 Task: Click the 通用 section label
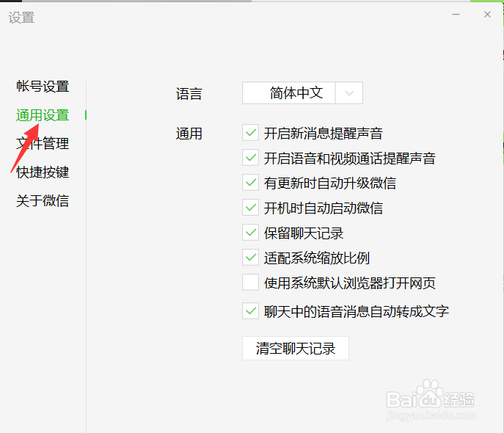coord(189,134)
